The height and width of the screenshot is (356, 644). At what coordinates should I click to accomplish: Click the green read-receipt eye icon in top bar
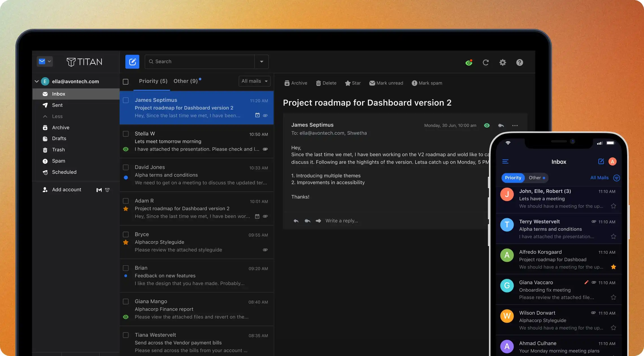(x=469, y=62)
